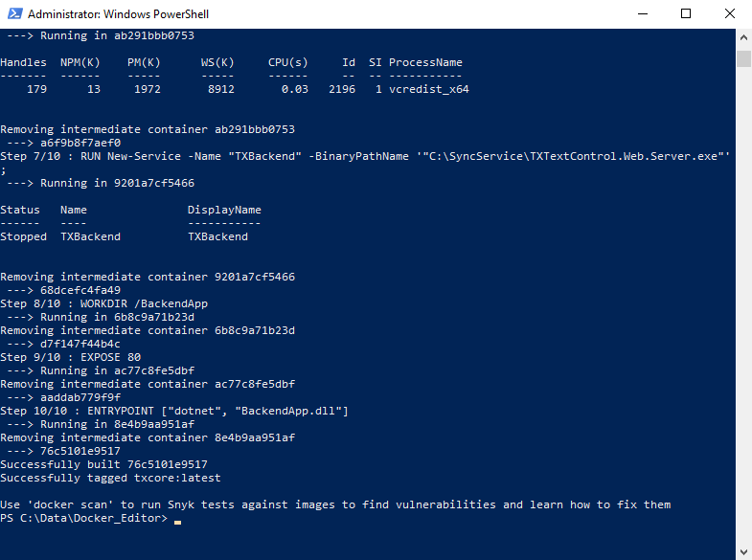Click 'TXBackend' under DisplayName column

point(217,236)
